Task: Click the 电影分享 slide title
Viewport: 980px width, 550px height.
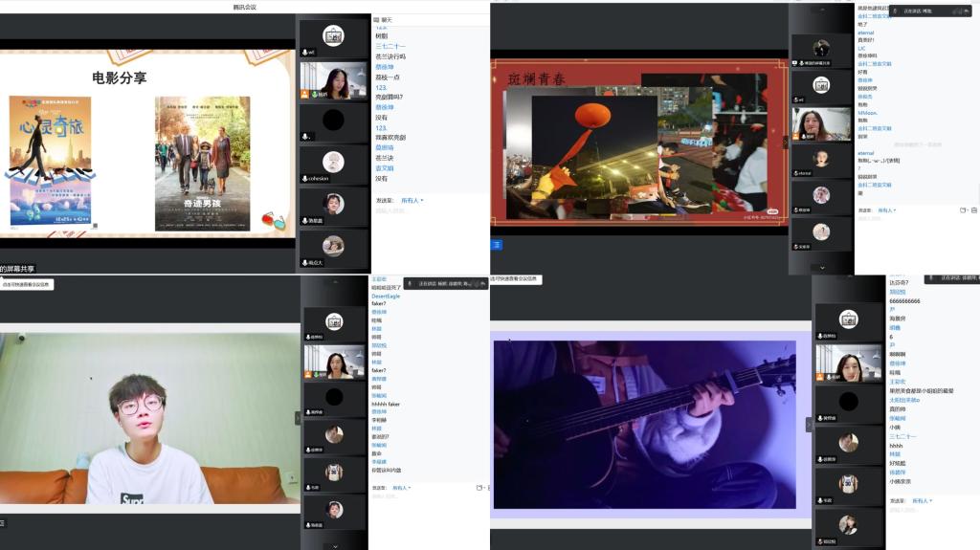Action: point(119,78)
